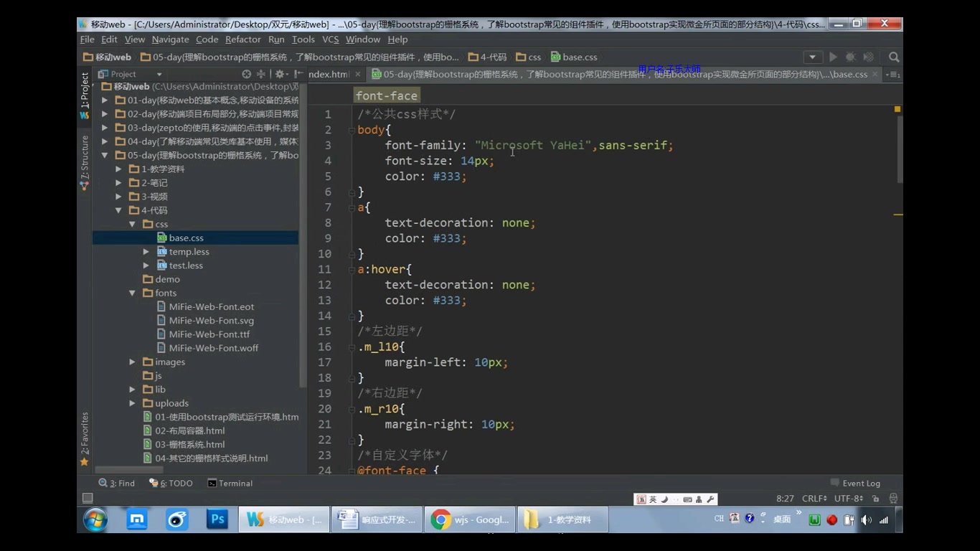The width and height of the screenshot is (980, 551).
Task: Collapse the 4-代码 folder
Action: point(119,210)
